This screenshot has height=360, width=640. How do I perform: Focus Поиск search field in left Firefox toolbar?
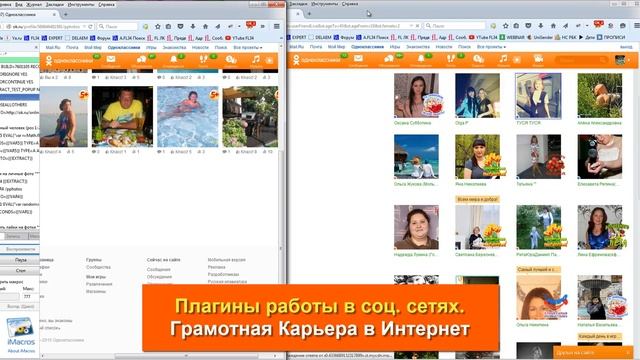pyautogui.click(x=117, y=26)
